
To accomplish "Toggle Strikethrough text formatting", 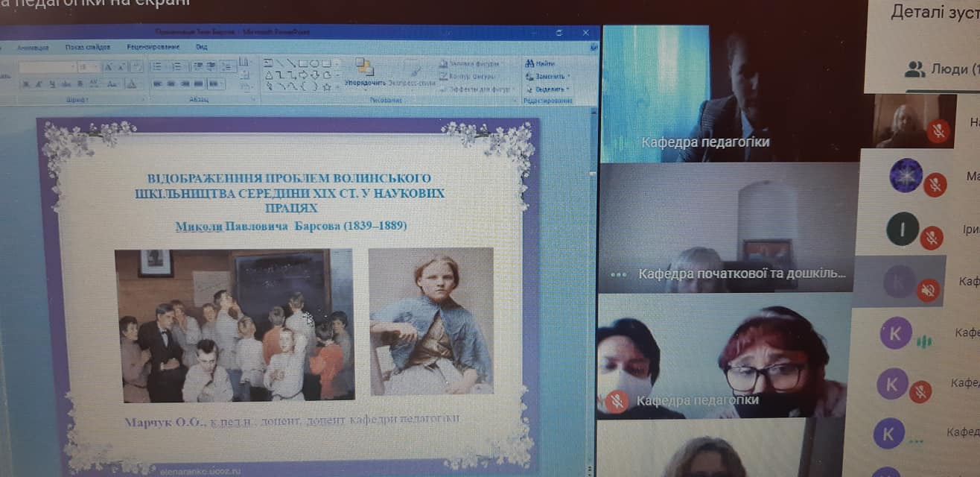I will tap(66, 84).
